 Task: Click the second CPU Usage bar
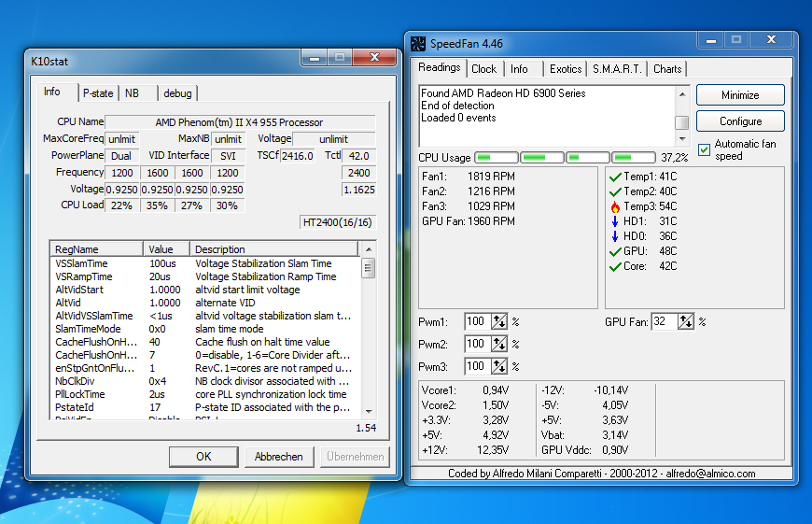[541, 157]
